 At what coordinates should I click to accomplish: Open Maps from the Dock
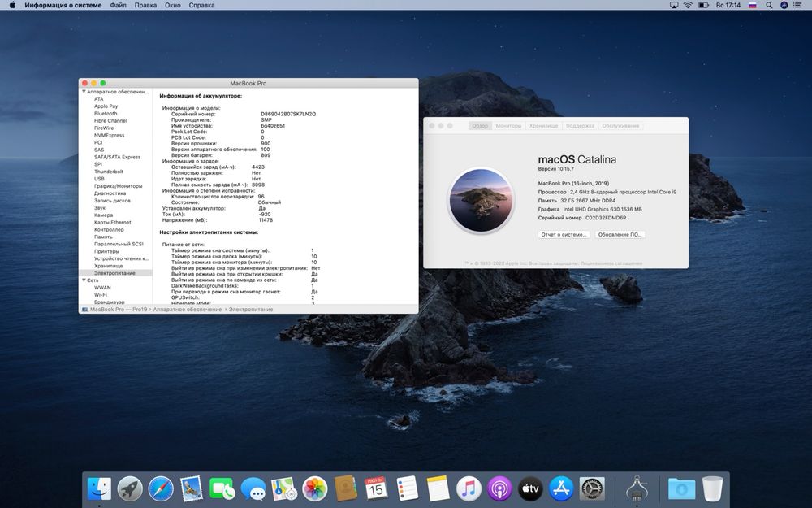[x=283, y=488]
